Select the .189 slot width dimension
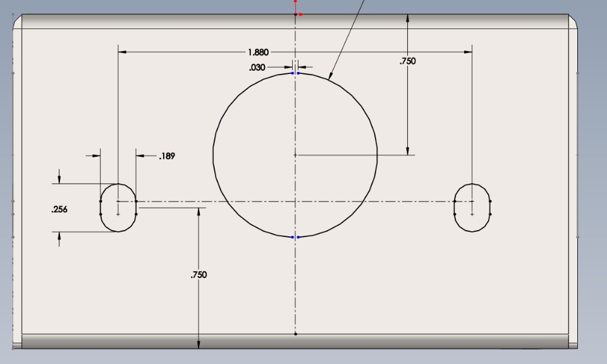The height and width of the screenshot is (364, 607). [x=167, y=156]
